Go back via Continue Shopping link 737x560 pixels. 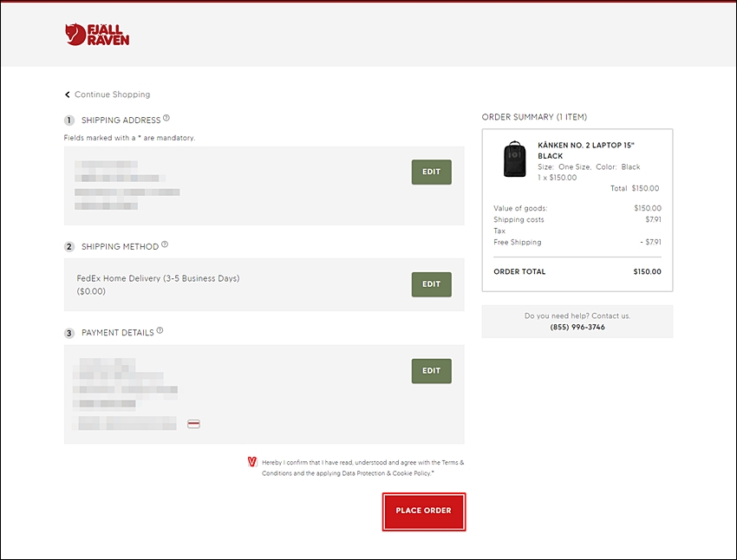(113, 94)
